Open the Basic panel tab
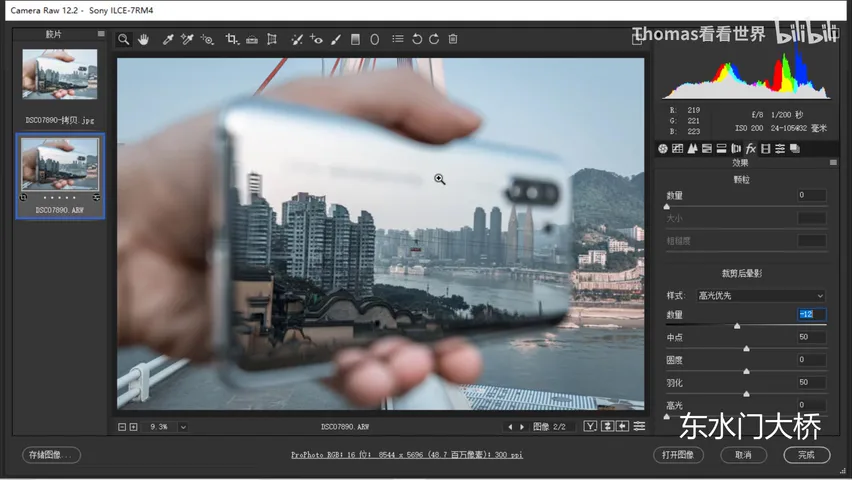 click(662, 148)
